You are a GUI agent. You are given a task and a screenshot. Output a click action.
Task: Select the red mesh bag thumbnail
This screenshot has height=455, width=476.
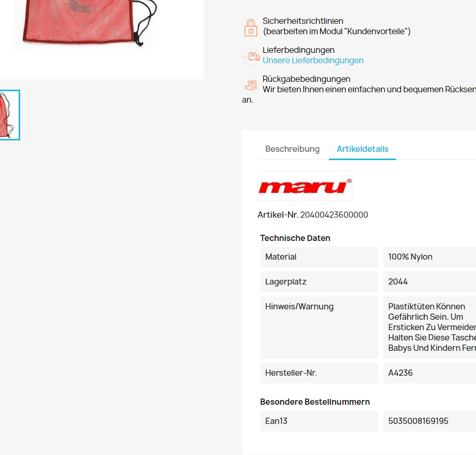[9, 115]
